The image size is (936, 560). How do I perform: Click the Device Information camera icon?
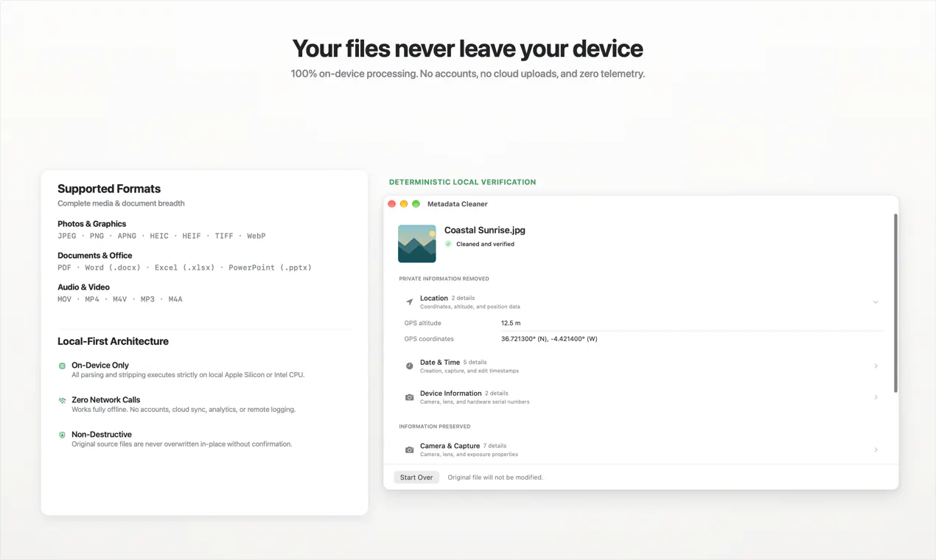pos(409,397)
